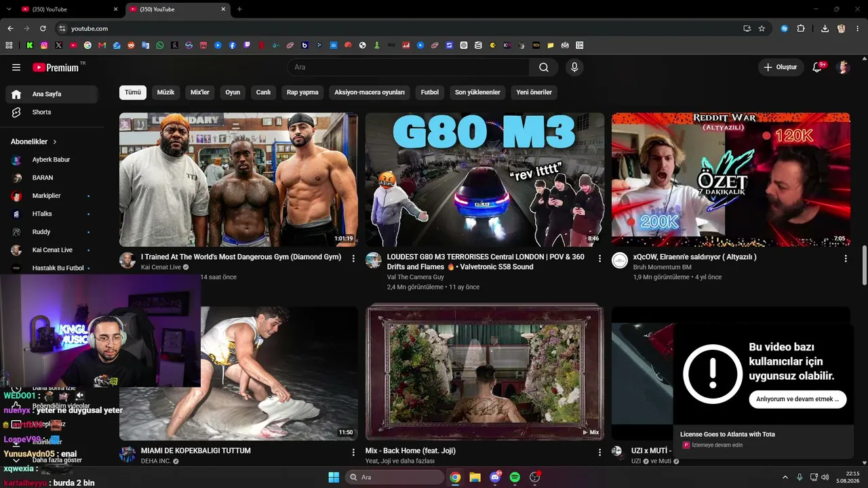The height and width of the screenshot is (488, 868).
Task: Select the Mix'ler filter chip
Action: click(200, 92)
